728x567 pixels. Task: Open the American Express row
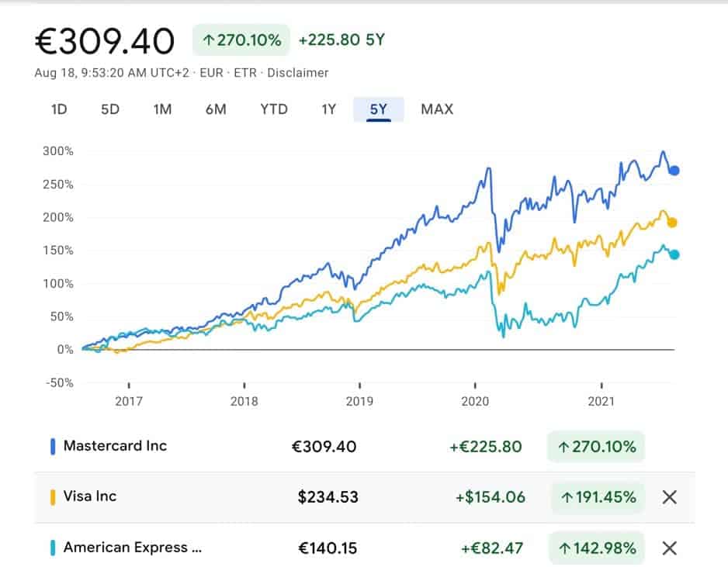click(x=365, y=547)
